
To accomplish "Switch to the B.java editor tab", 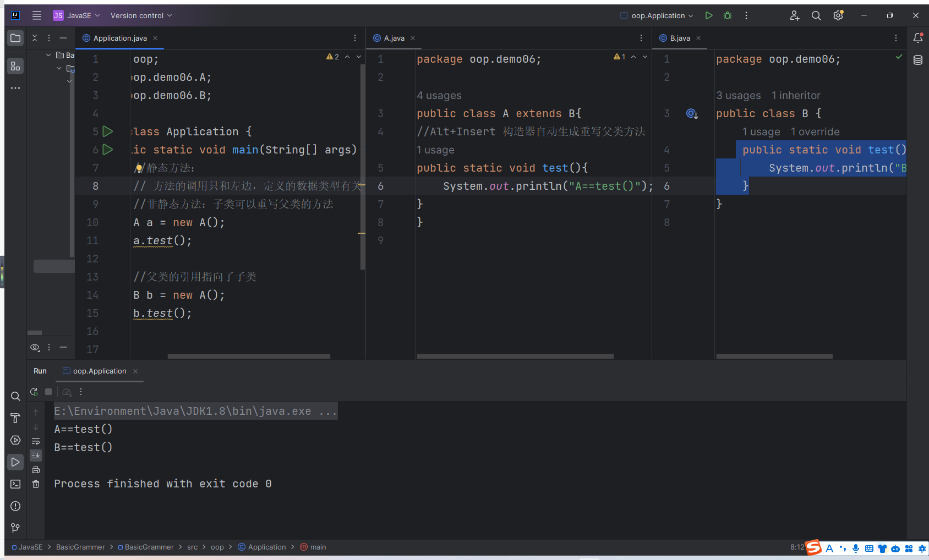I will (680, 38).
